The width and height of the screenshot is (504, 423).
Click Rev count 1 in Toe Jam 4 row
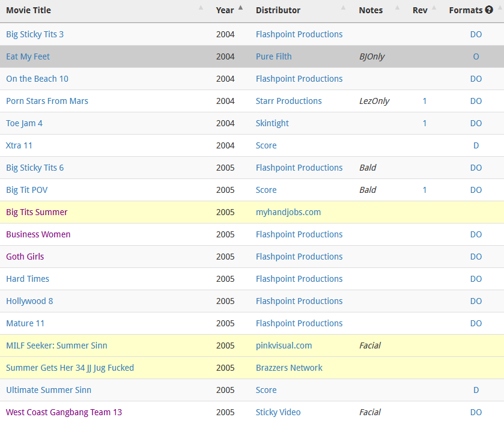coord(425,123)
